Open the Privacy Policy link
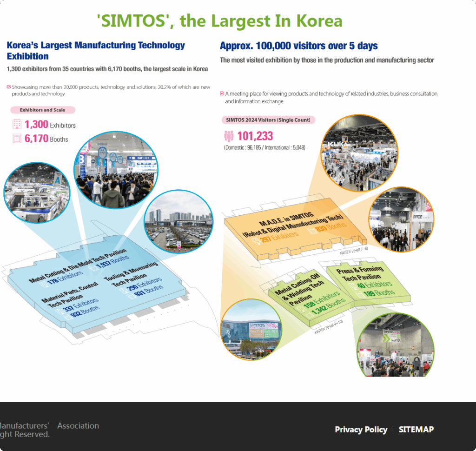Screen dimensions: 476x451 (x=361, y=430)
